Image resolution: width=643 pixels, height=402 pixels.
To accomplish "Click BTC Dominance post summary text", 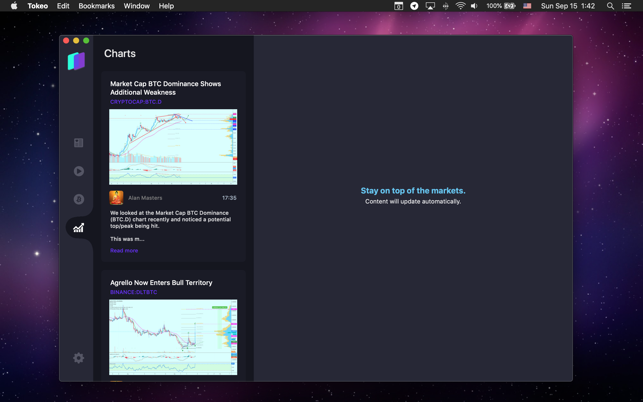I will tap(171, 226).
